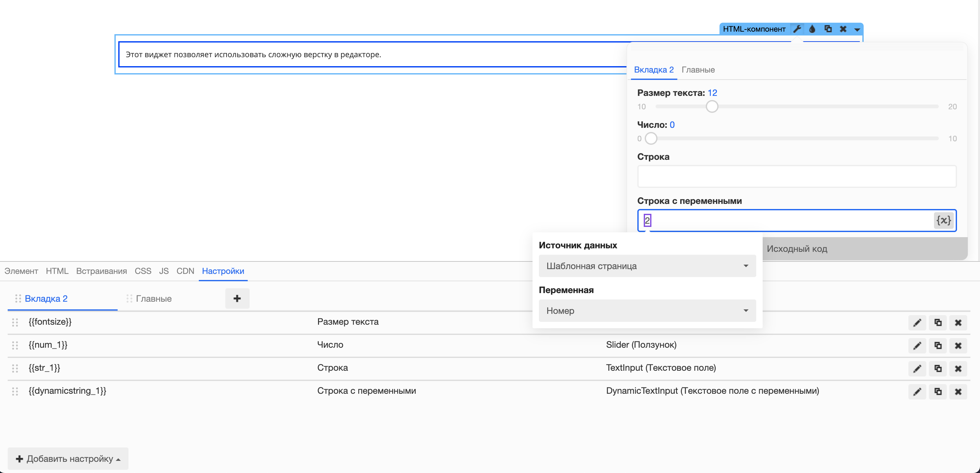980x473 pixels.
Task: Click the {{fontsize}} variable name
Action: pyautogui.click(x=50, y=322)
